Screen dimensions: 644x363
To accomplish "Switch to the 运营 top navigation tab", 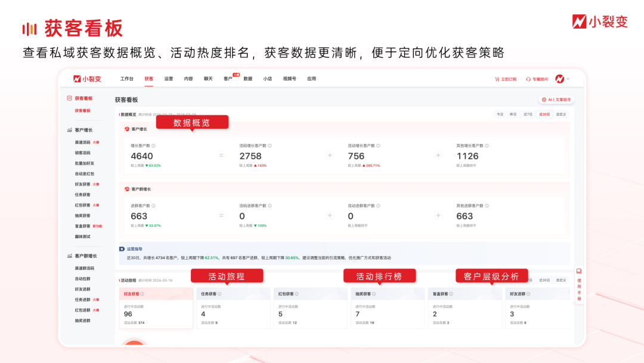I will [x=169, y=79].
